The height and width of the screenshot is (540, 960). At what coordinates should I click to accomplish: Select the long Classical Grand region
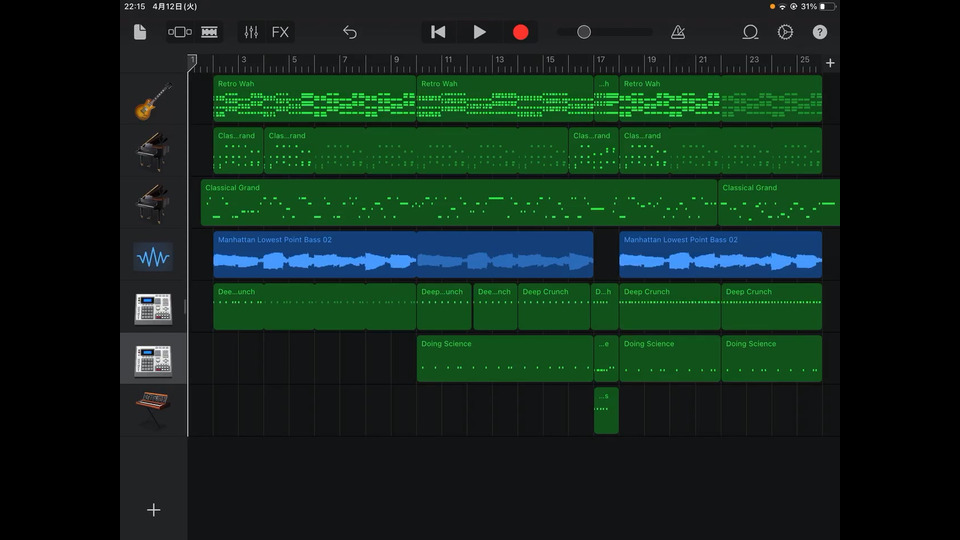click(x=459, y=203)
